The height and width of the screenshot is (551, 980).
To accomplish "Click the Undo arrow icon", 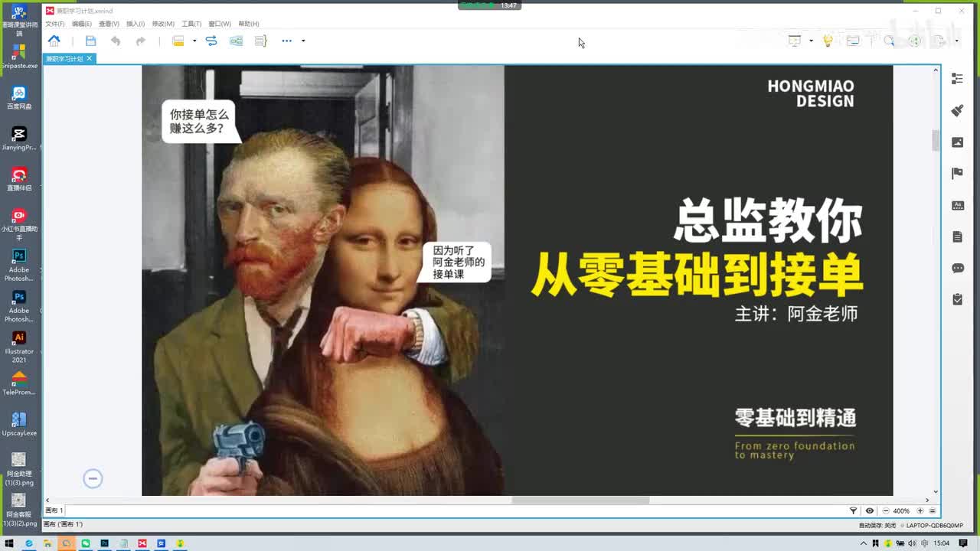I will tap(116, 41).
